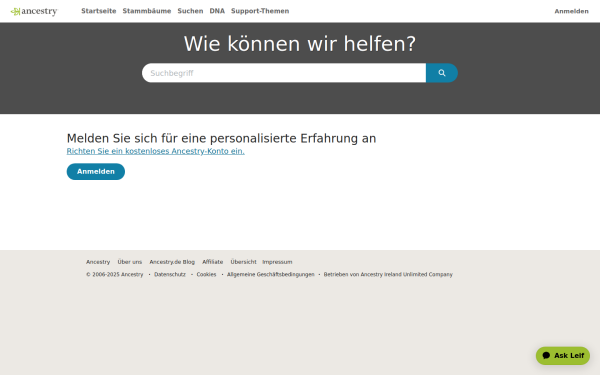Viewport: 600px width, 375px height.
Task: Focus the Suchbegriff search field
Action: coord(284,73)
